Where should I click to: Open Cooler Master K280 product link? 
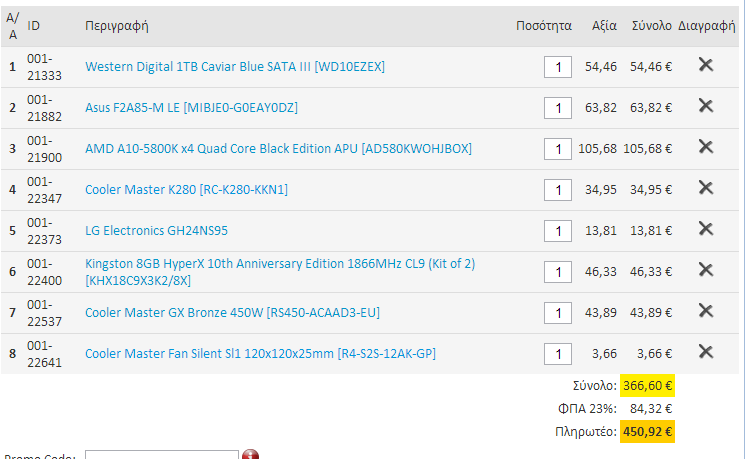[x=186, y=190]
